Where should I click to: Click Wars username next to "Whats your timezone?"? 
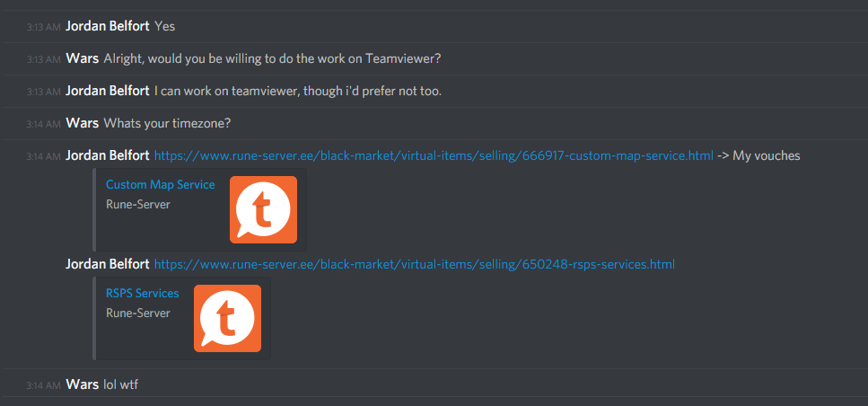[x=82, y=123]
